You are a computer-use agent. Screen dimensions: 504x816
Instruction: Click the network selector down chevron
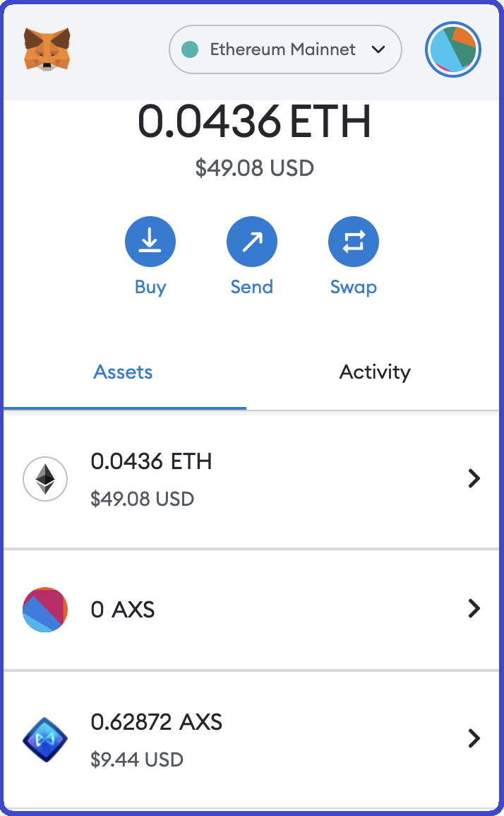click(378, 49)
